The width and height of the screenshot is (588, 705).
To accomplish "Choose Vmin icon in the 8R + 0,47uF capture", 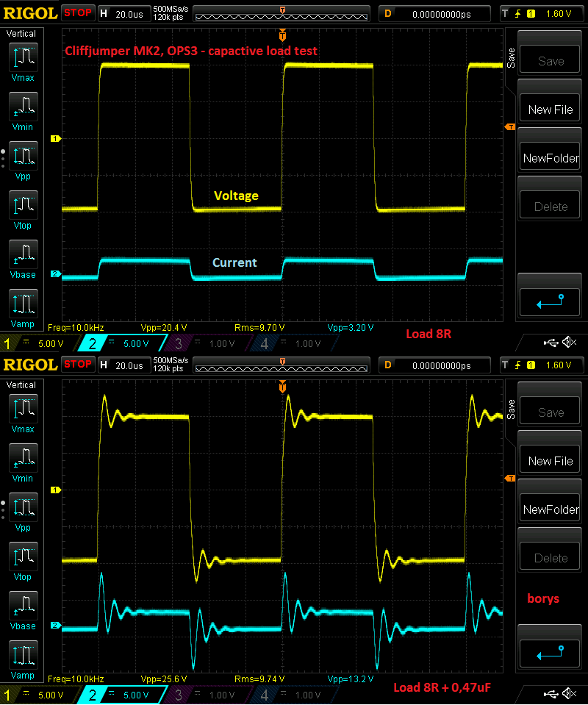I will point(24,458).
